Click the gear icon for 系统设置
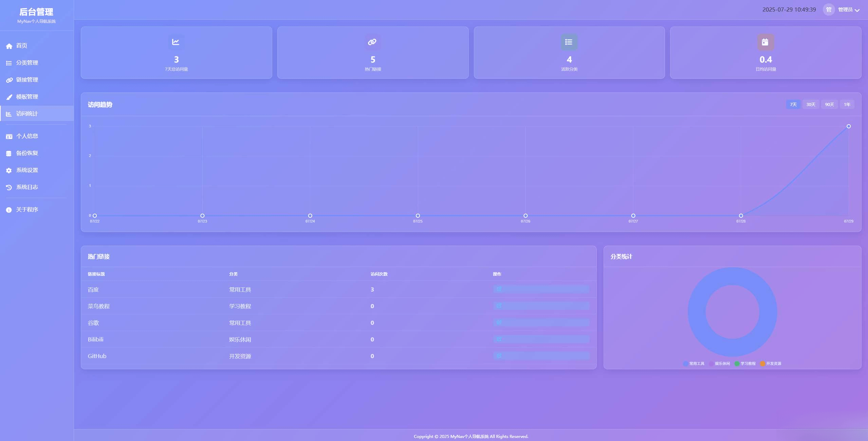Screen dimensions: 868x441 [x=9, y=171]
